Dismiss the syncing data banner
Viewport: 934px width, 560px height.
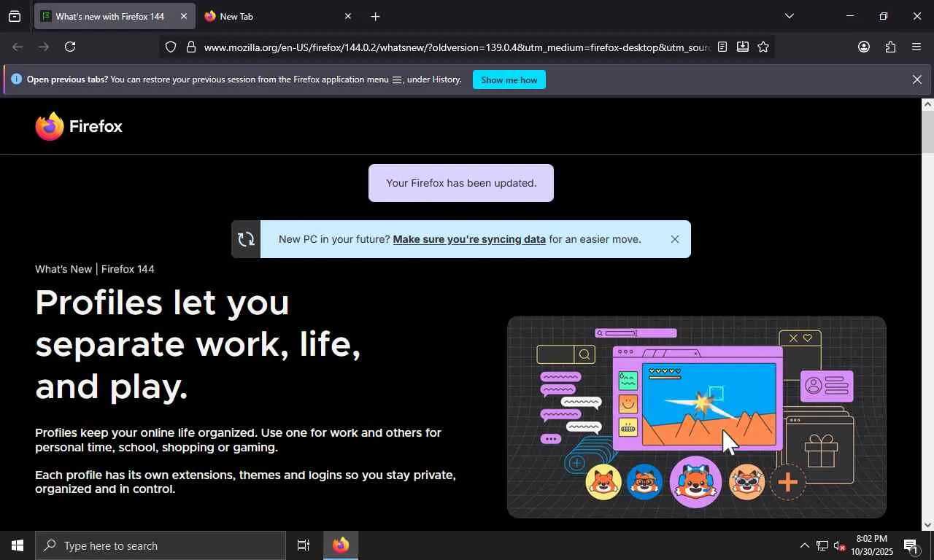tap(675, 239)
